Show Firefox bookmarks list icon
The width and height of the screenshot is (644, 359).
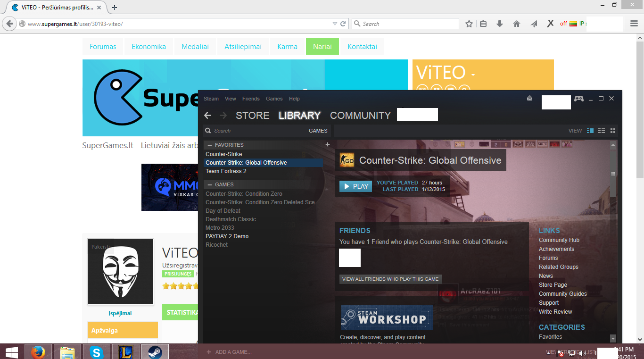click(483, 24)
